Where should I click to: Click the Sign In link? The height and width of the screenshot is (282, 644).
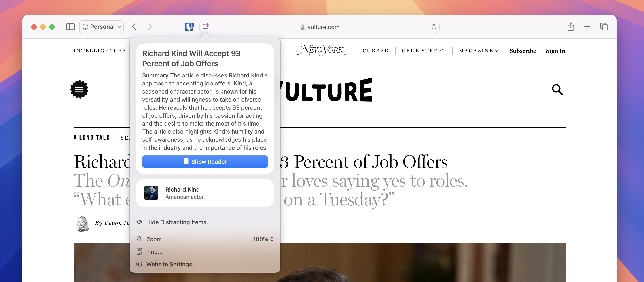555,51
